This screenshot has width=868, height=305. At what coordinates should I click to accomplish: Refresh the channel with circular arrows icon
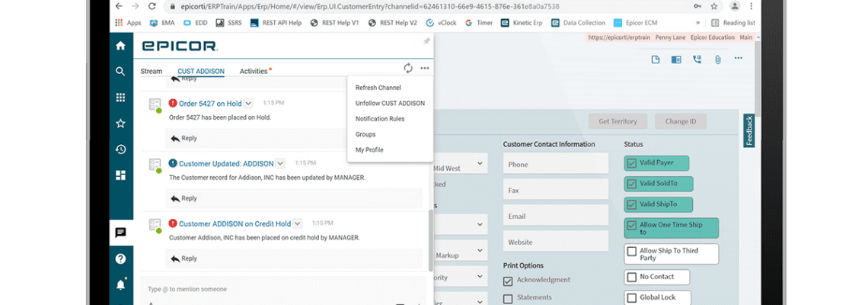pyautogui.click(x=408, y=68)
